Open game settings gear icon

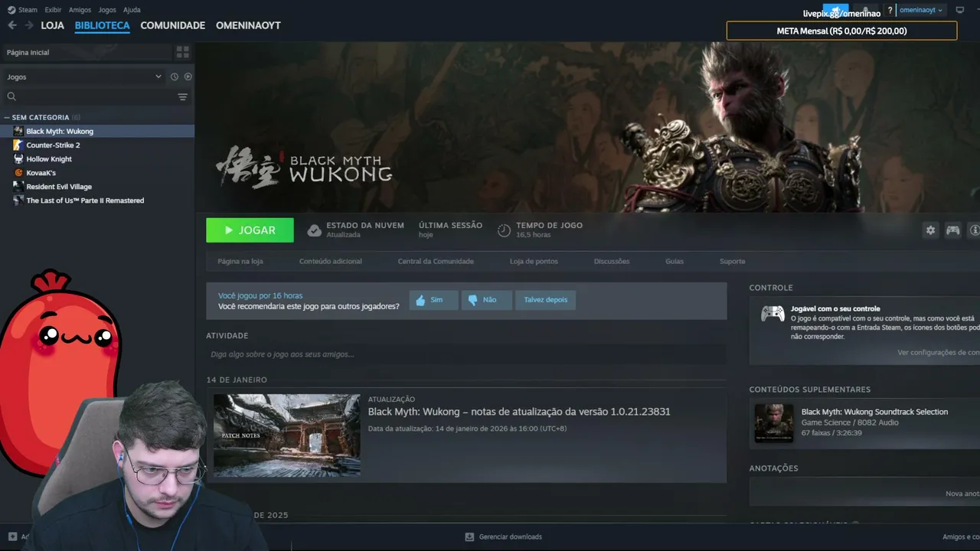pyautogui.click(x=930, y=230)
